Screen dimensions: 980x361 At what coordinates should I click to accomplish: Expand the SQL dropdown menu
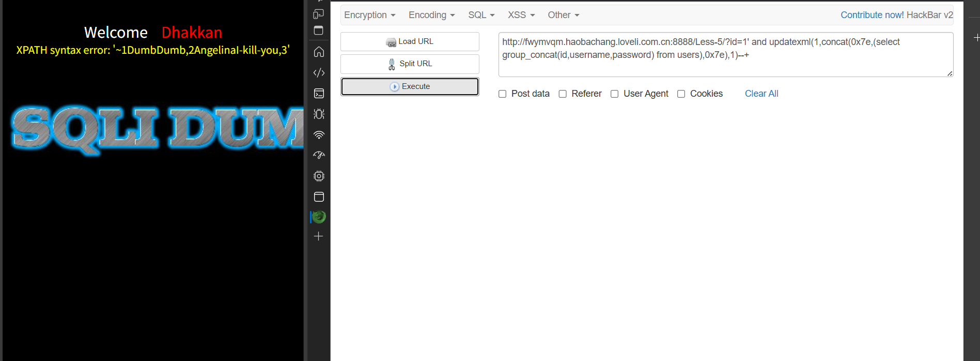pos(481,15)
